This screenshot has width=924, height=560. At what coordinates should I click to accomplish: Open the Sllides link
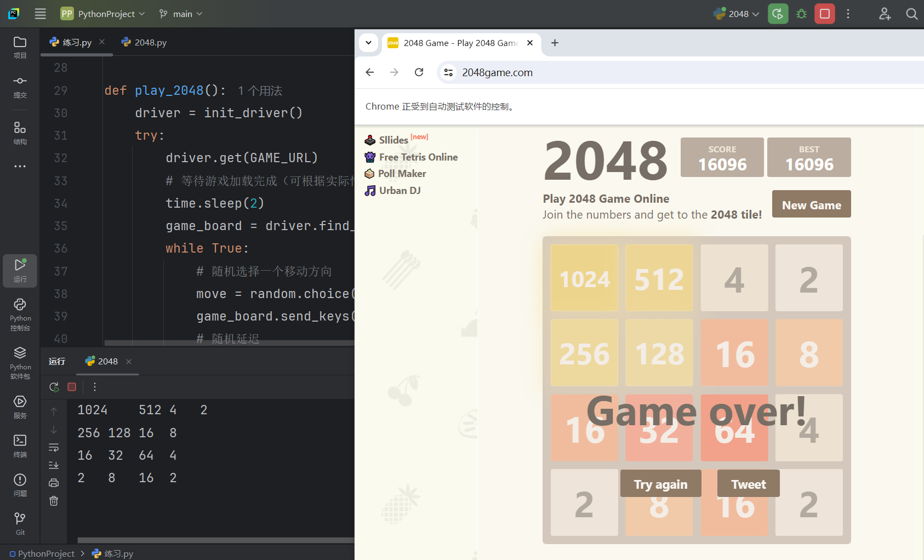[x=393, y=140]
